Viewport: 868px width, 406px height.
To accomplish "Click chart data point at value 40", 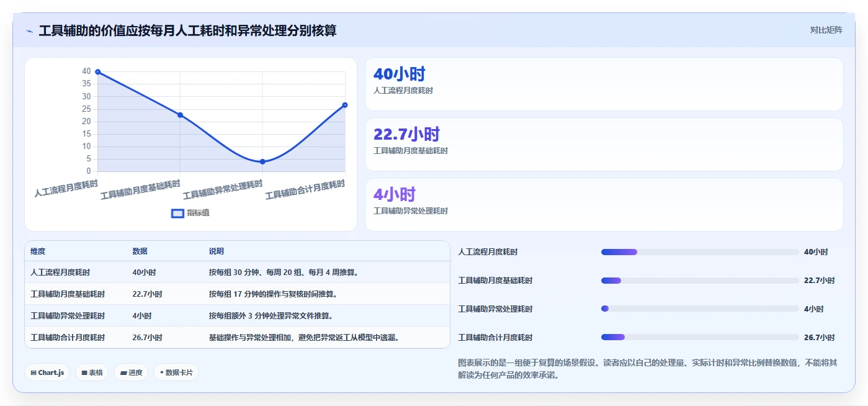I will click(x=98, y=72).
